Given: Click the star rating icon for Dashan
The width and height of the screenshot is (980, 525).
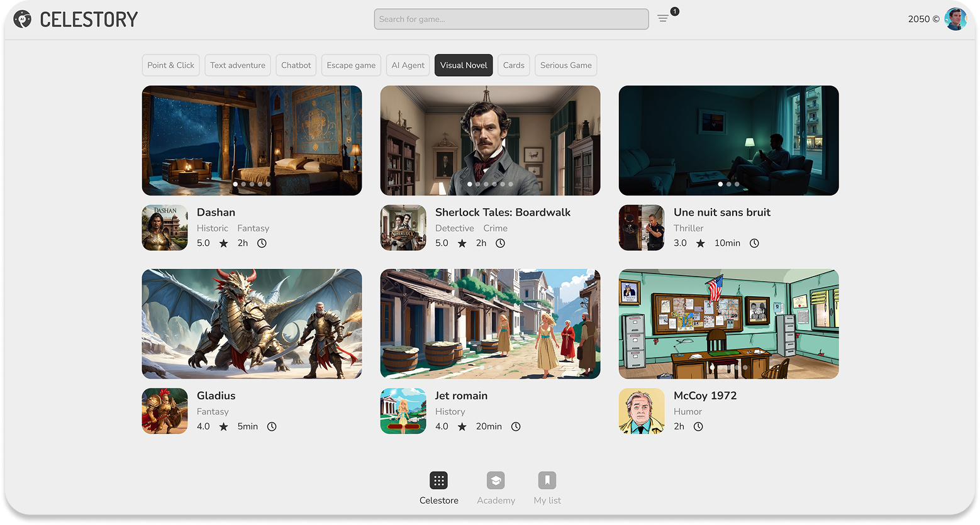Looking at the screenshot, I should [224, 243].
